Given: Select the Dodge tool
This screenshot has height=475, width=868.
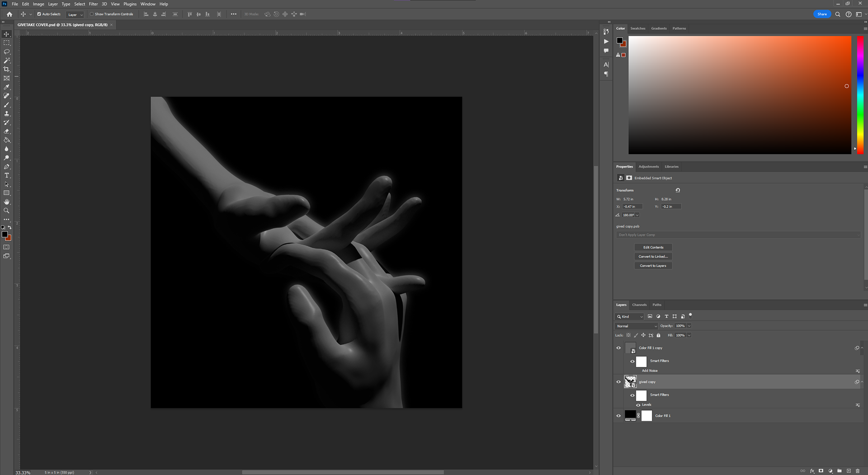Looking at the screenshot, I should click(7, 158).
